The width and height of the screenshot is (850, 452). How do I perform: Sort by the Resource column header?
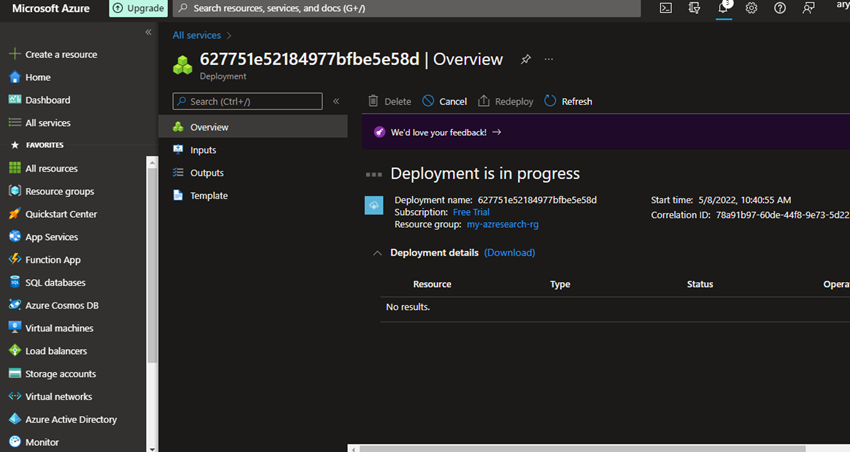432,284
